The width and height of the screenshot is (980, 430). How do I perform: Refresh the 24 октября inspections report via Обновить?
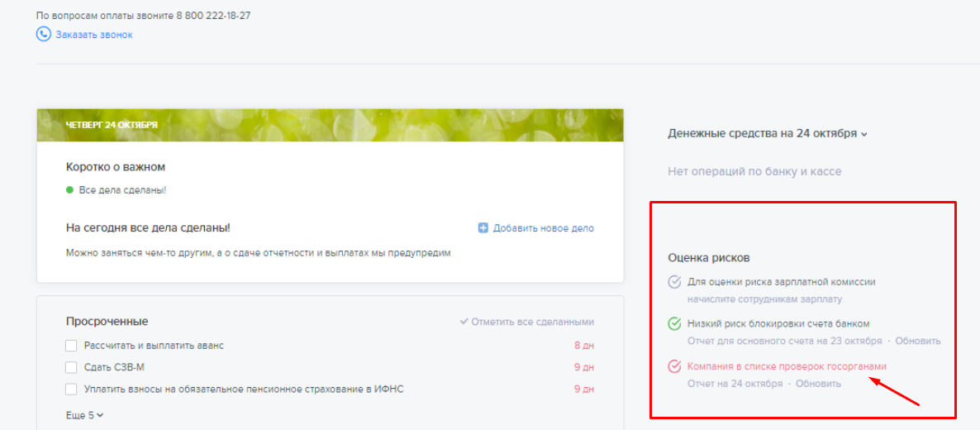click(818, 384)
